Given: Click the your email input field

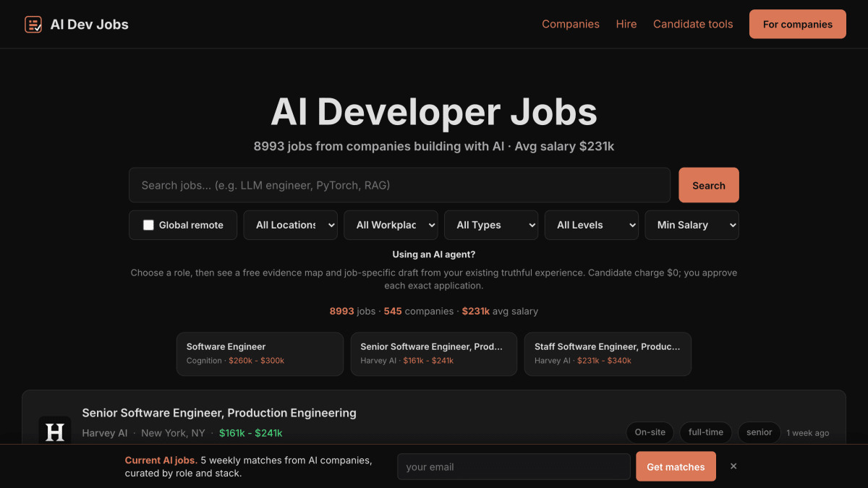Looking at the screenshot, I should [514, 467].
